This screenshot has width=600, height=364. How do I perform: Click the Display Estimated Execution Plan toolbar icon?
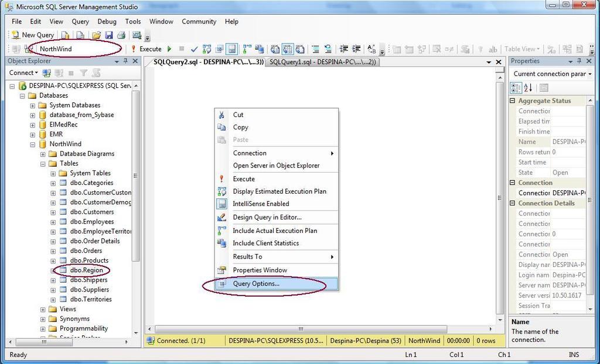coord(207,49)
